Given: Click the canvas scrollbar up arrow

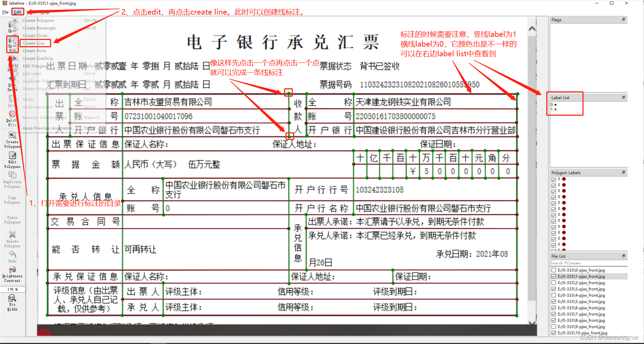Looking at the screenshot, I should (532, 28).
